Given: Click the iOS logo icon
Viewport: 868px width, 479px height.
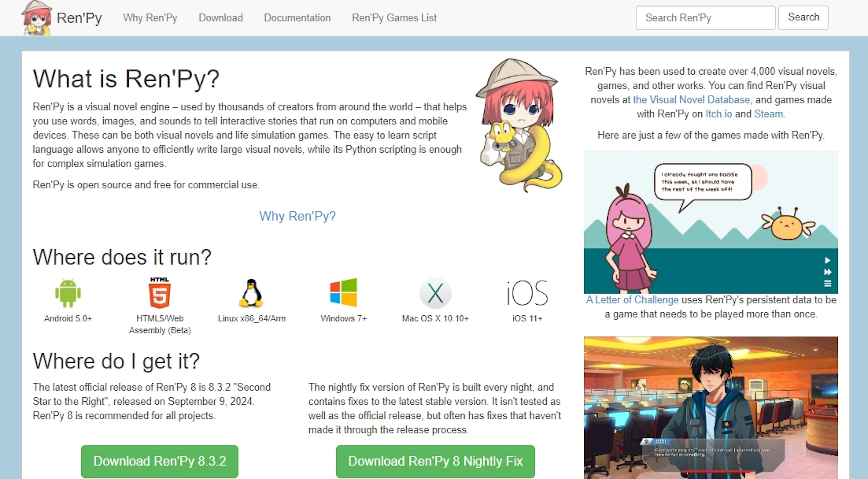Looking at the screenshot, I should pyautogui.click(x=527, y=293).
